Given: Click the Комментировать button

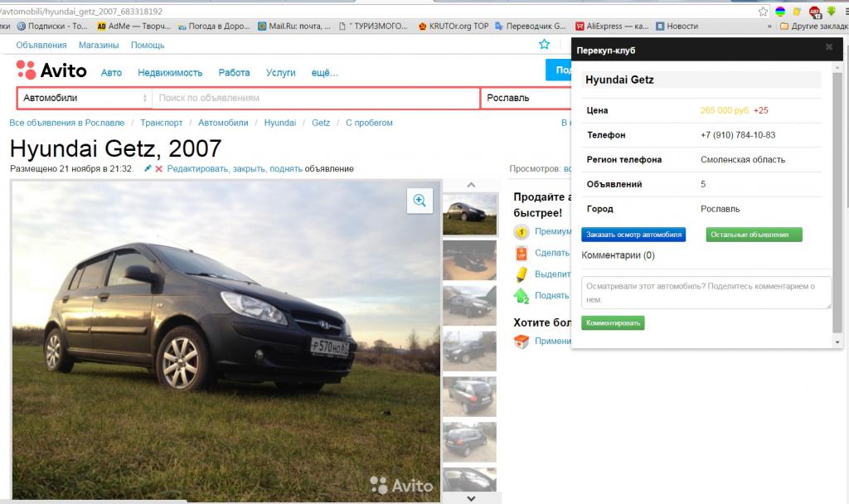Looking at the screenshot, I should [613, 322].
